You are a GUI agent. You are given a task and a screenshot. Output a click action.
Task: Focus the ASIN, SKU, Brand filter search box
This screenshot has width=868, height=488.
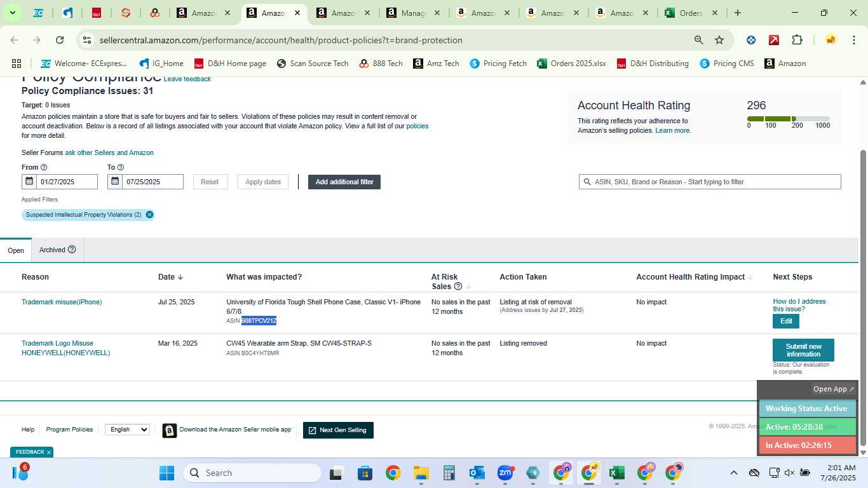point(710,182)
